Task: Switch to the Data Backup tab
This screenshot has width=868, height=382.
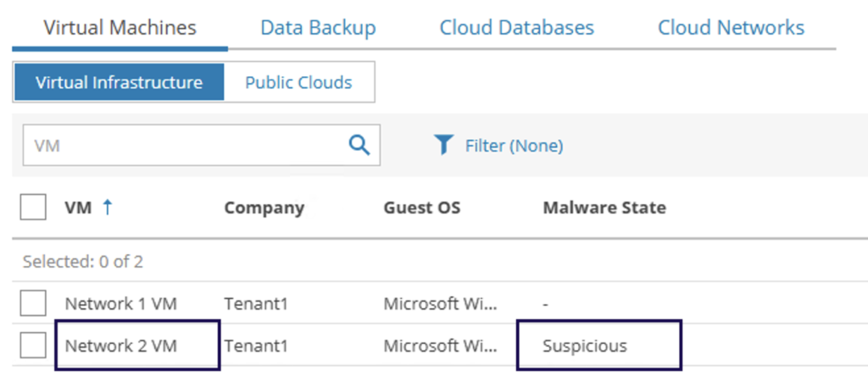Action: point(318,27)
